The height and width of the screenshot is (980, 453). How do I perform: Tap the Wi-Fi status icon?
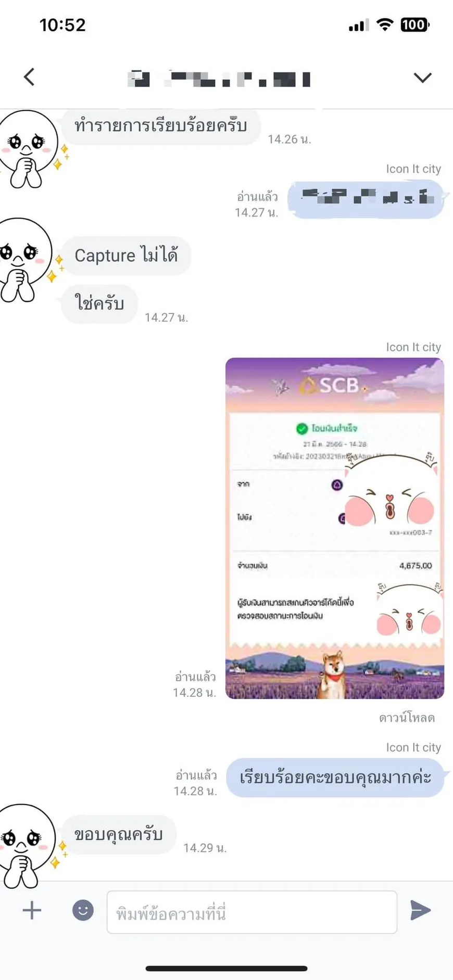[x=385, y=24]
